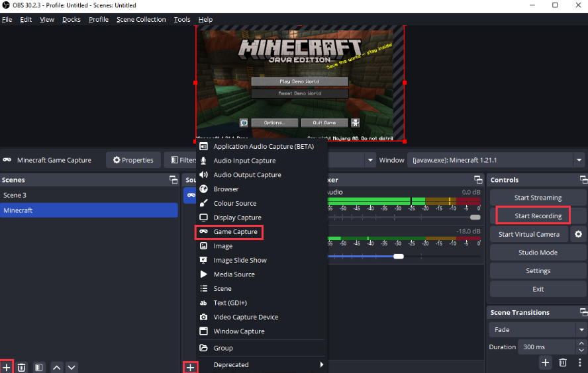Enable Studio Mode

pos(538,253)
